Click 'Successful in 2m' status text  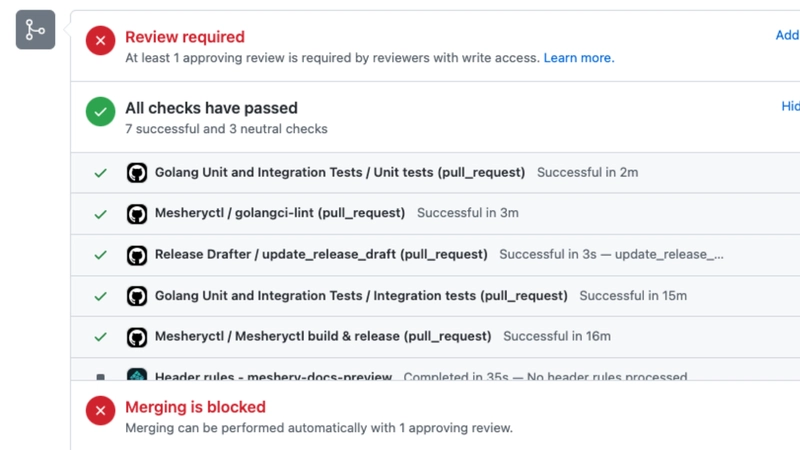pyautogui.click(x=587, y=172)
